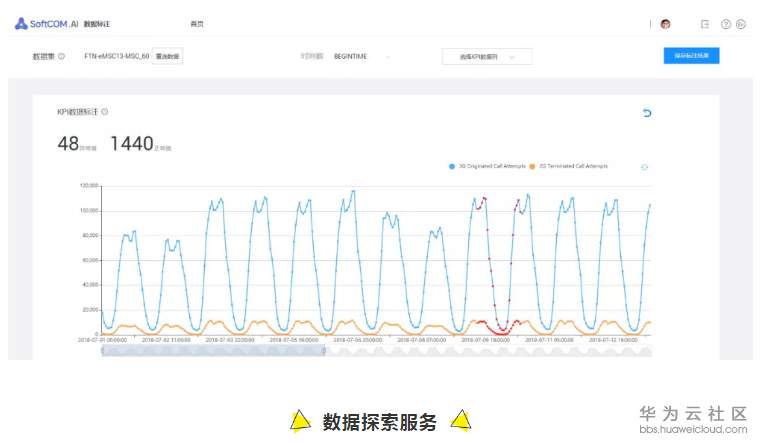Click the unselected area of chart zoom bar
Viewport: 761px width, 444px height.
coord(488,351)
